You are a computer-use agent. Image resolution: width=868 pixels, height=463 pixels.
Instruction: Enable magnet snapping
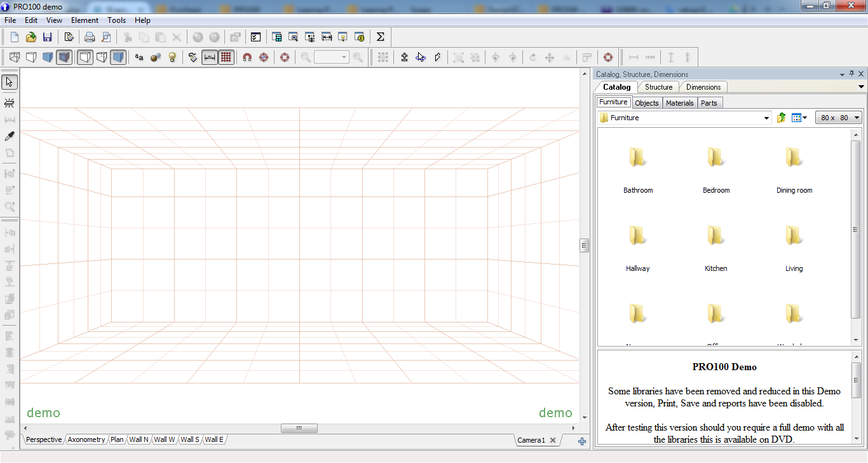(246, 57)
